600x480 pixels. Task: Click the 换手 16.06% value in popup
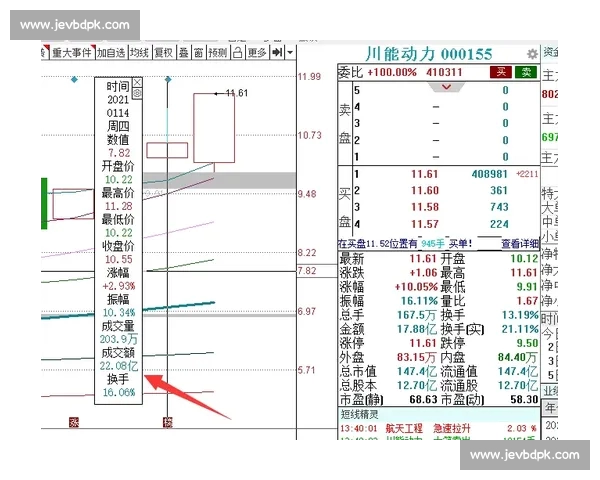tap(119, 393)
